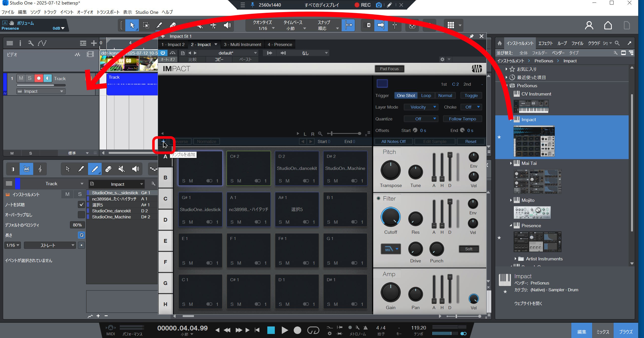Select Loop trigger mode

tap(426, 95)
